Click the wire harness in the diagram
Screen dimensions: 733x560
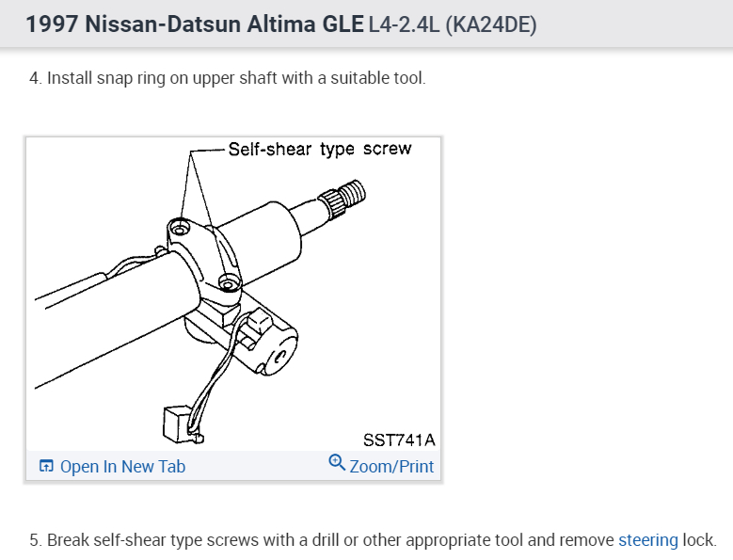pos(218,376)
